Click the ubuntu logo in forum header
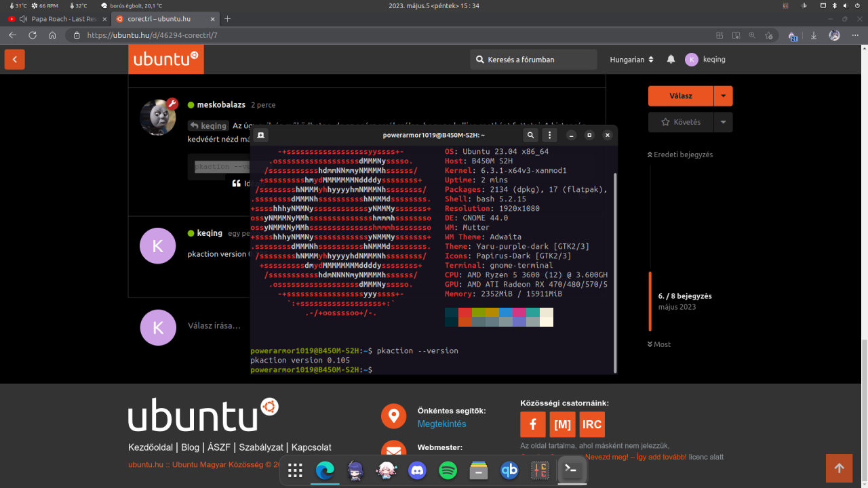 pos(166,60)
